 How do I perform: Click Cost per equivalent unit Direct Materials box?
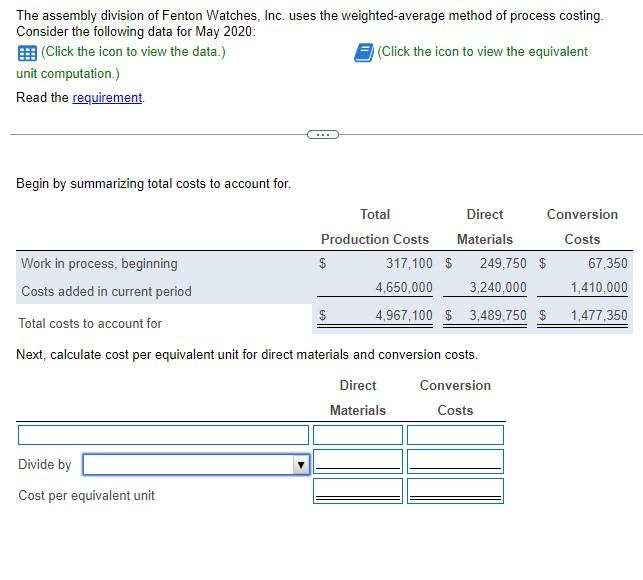pyautogui.click(x=358, y=491)
